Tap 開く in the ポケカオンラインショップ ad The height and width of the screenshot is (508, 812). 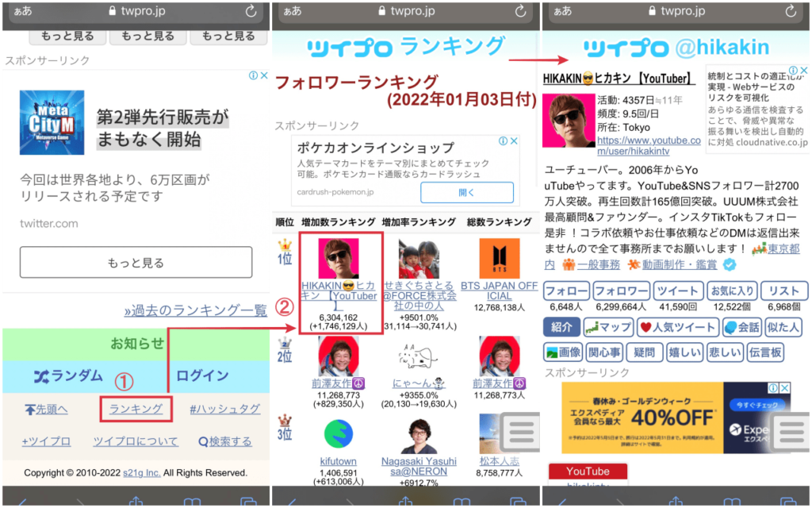(466, 192)
